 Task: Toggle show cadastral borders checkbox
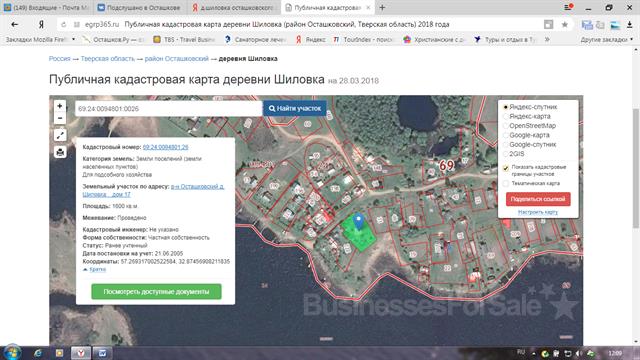click(506, 168)
